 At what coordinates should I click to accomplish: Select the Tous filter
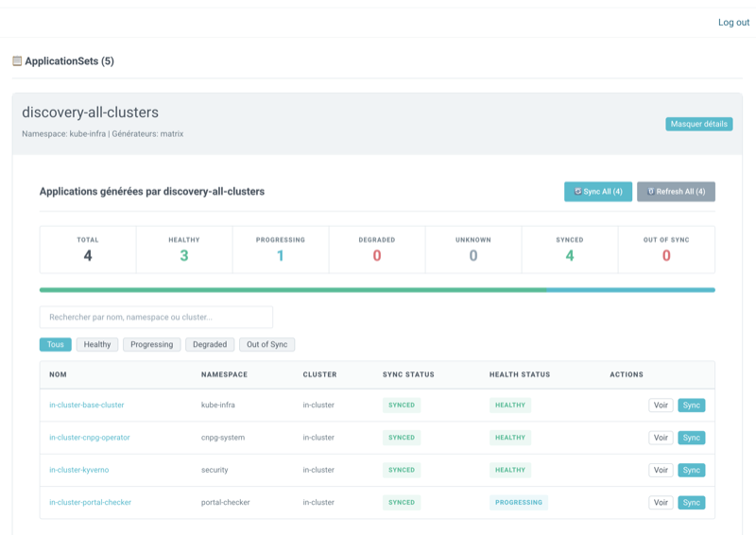pos(55,345)
